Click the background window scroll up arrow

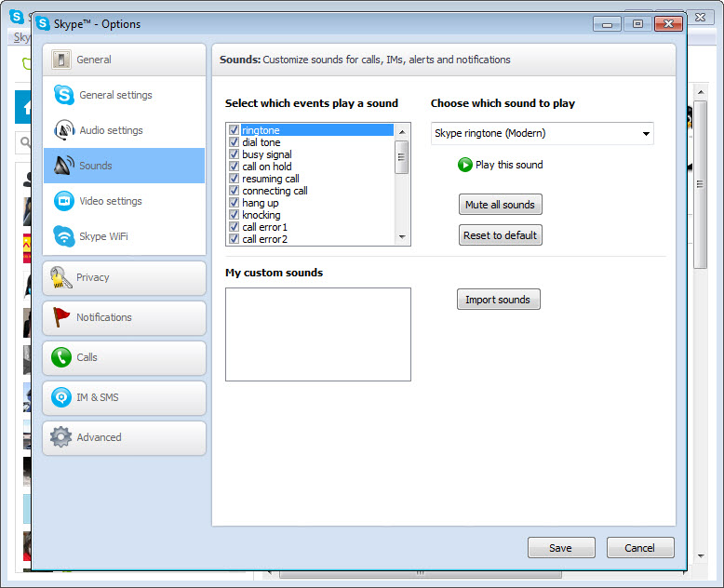coord(701,92)
